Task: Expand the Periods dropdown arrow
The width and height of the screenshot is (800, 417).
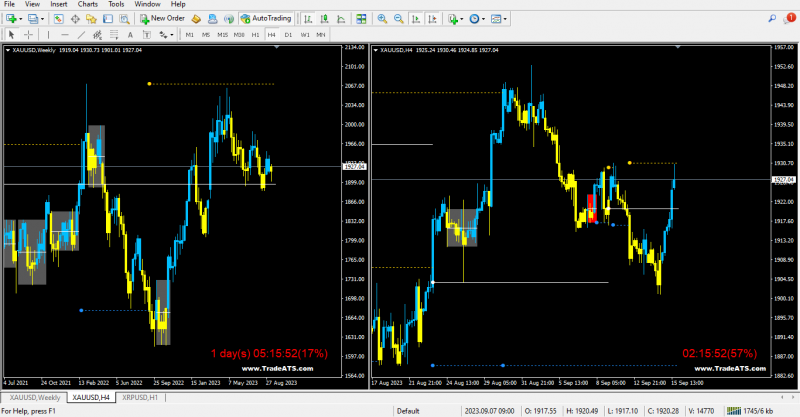Action: coord(483,19)
